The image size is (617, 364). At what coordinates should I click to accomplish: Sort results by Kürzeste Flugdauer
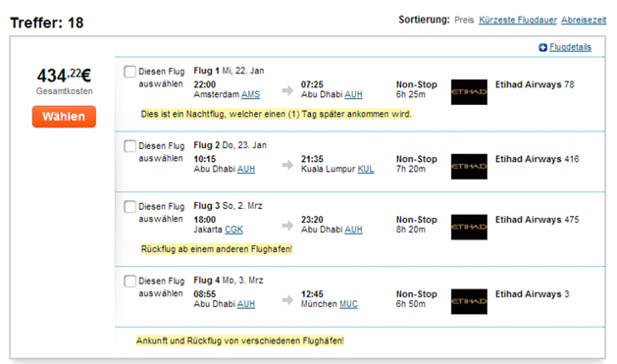(x=518, y=20)
